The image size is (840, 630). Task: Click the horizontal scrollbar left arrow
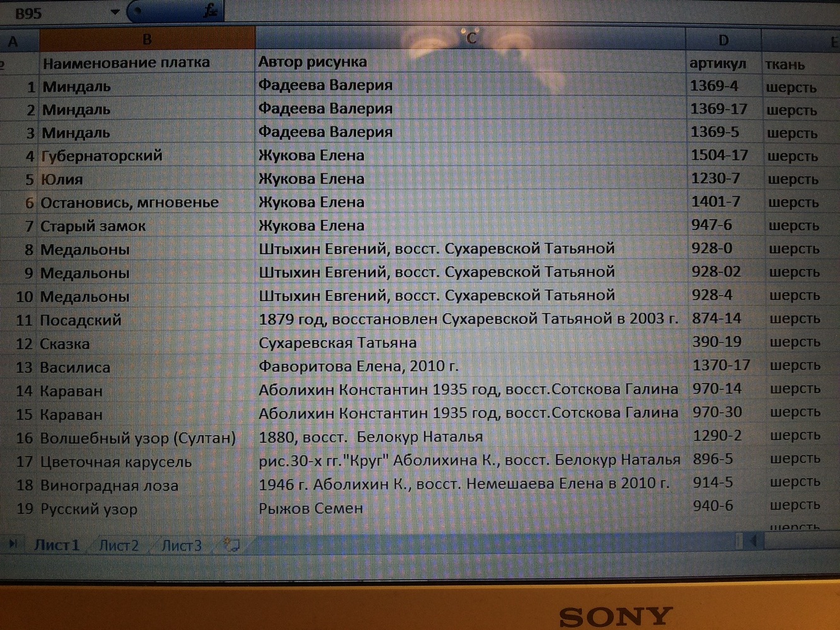click(752, 541)
